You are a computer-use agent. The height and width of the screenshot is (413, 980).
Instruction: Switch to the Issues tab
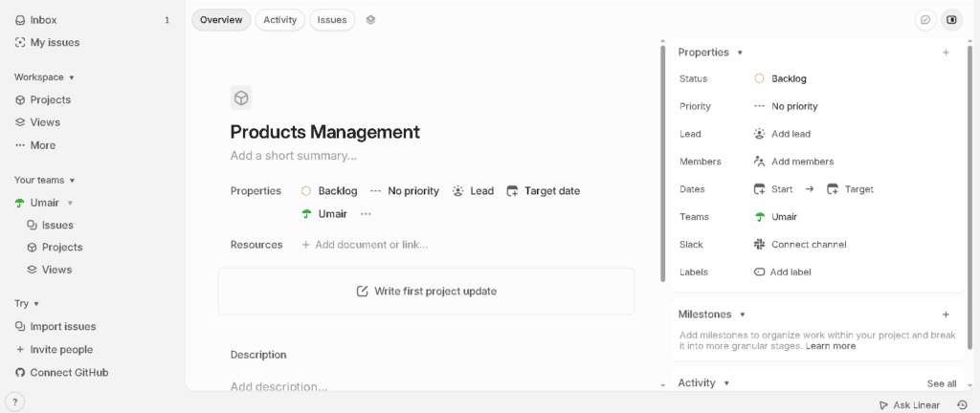coord(332,20)
